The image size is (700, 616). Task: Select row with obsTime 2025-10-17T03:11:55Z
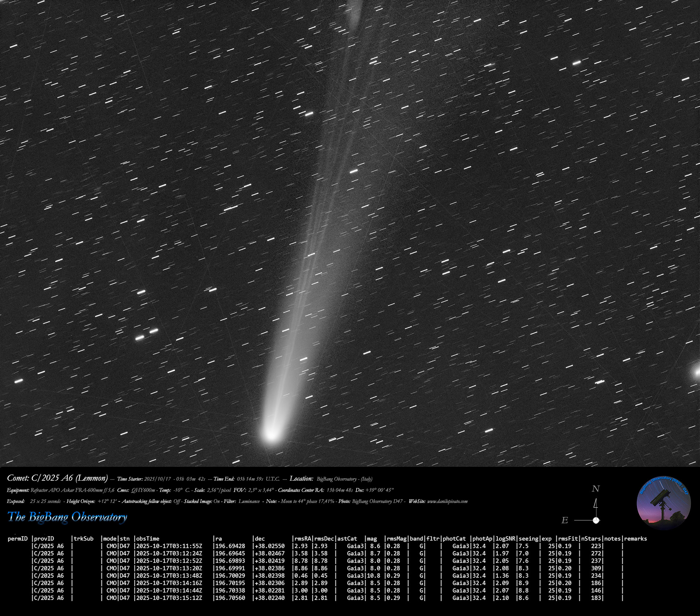[x=169, y=546]
